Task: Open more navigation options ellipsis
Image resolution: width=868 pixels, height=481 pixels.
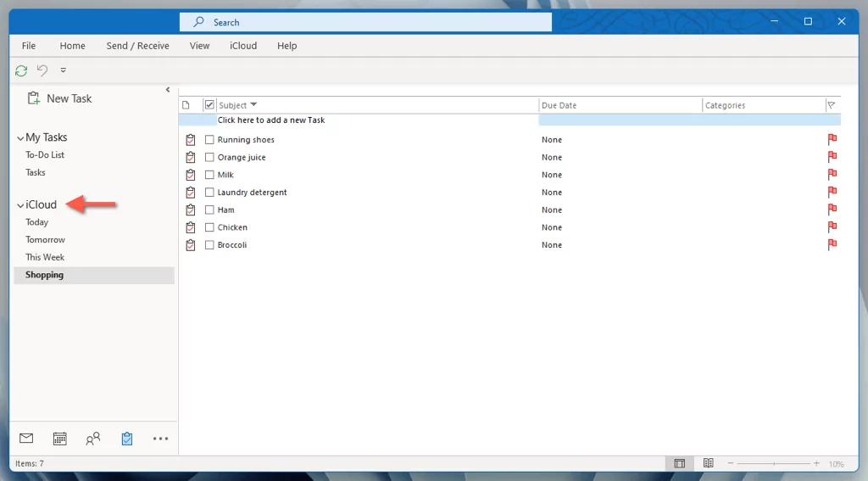Action: [x=160, y=439]
